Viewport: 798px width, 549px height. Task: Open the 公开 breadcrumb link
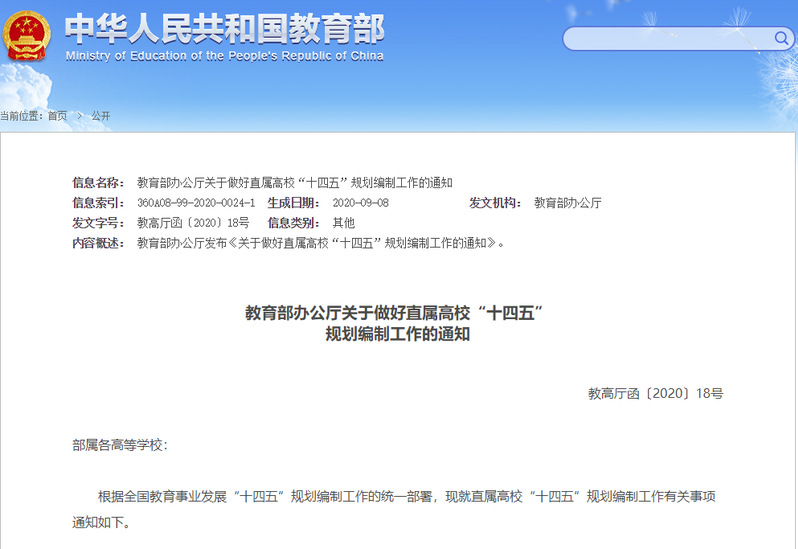[x=101, y=116]
